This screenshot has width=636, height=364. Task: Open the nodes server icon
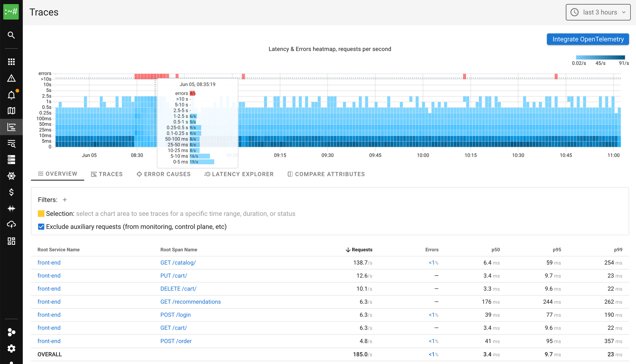pyautogui.click(x=11, y=160)
